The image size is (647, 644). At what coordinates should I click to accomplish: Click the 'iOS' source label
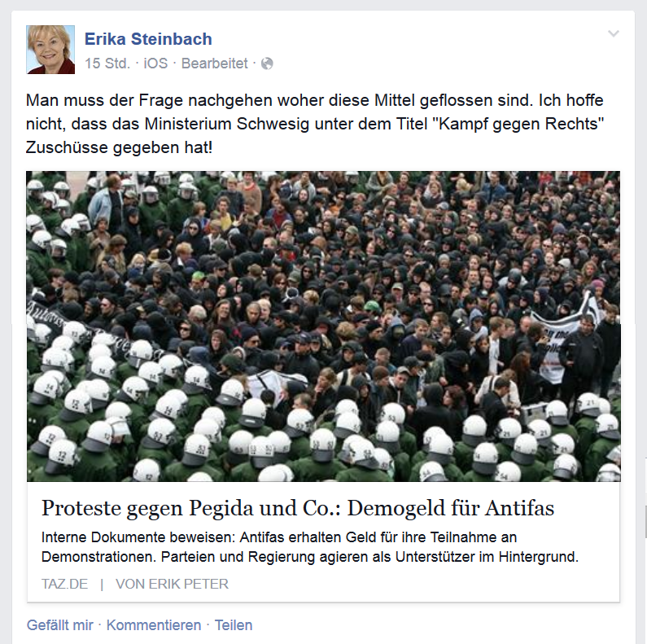pyautogui.click(x=155, y=64)
